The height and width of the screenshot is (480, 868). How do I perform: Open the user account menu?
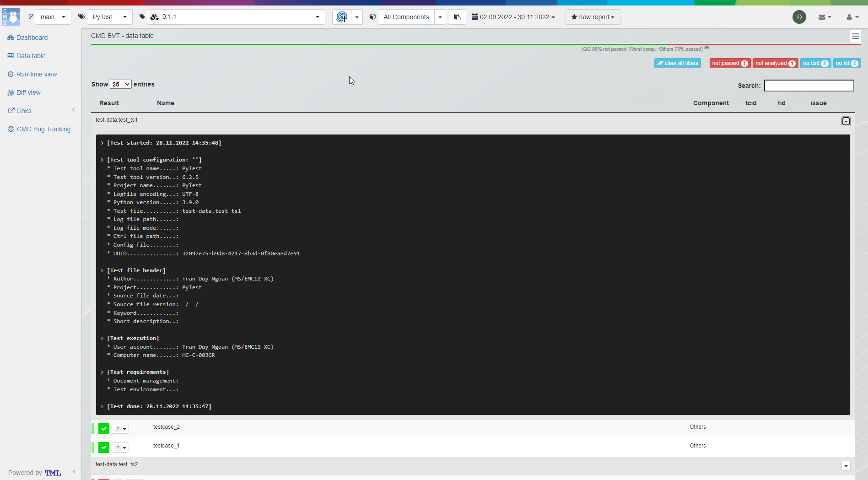(852, 17)
